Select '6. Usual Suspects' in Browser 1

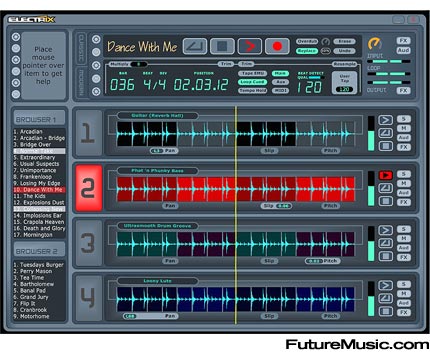pyautogui.click(x=39, y=164)
